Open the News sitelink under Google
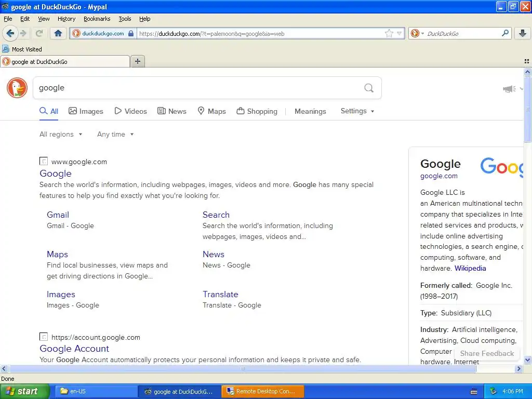 pos(214,254)
